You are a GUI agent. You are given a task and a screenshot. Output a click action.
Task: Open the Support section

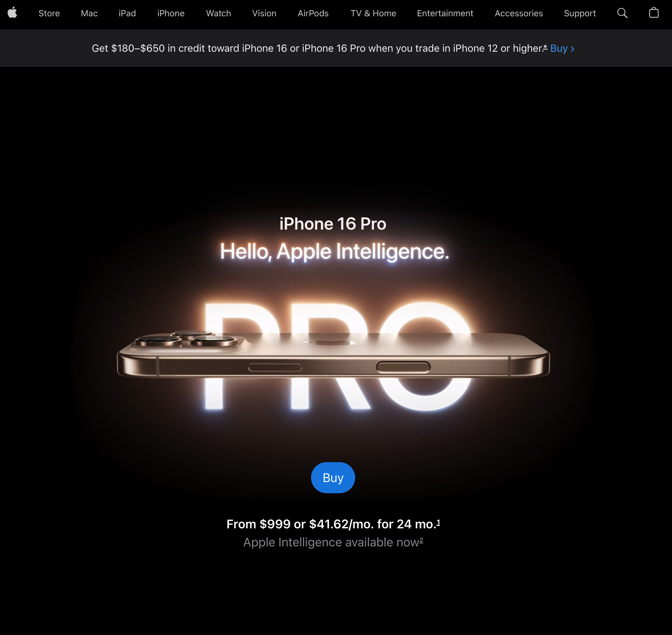pyautogui.click(x=579, y=14)
